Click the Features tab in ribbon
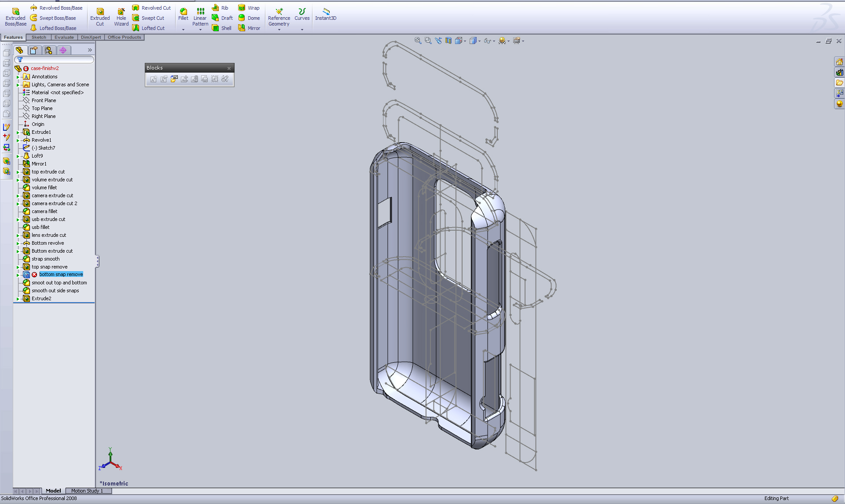Viewport: 845px width, 504px height. tap(13, 37)
